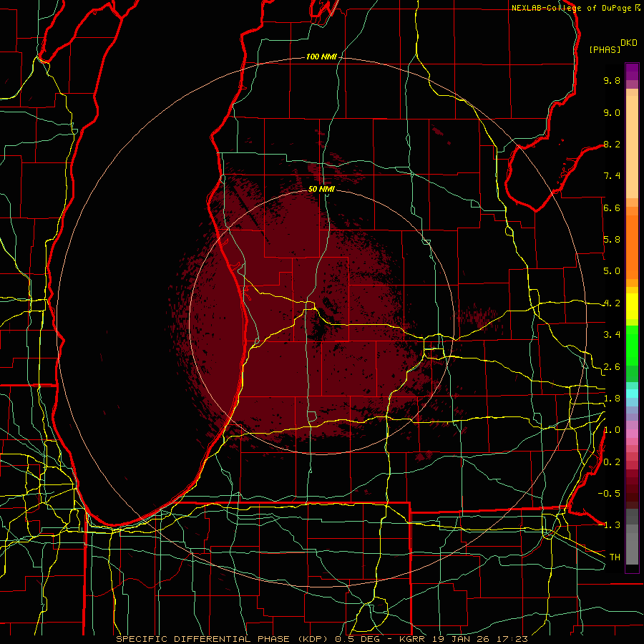The image size is (644, 644).
Task: Pick the gray band at the color bar's bottom
Action: click(632, 546)
